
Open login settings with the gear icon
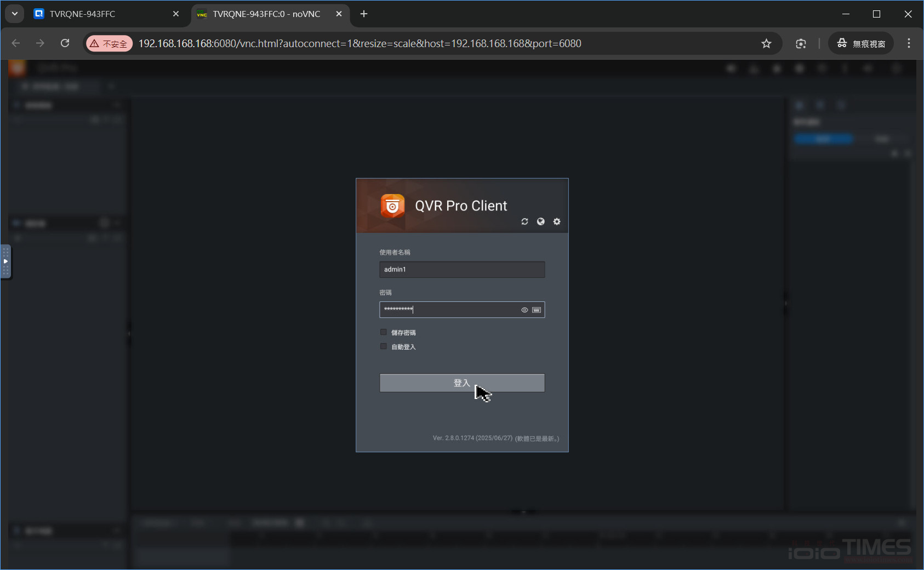pyautogui.click(x=557, y=221)
